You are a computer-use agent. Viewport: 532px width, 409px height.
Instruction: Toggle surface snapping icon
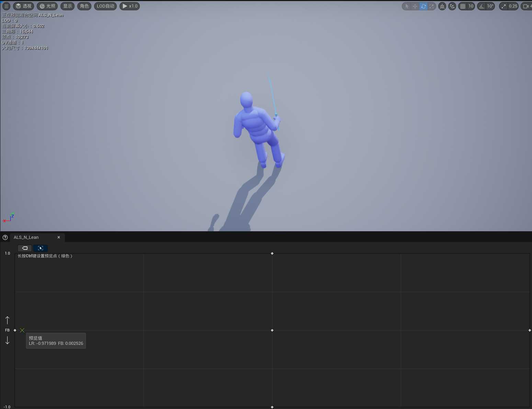[x=452, y=6]
